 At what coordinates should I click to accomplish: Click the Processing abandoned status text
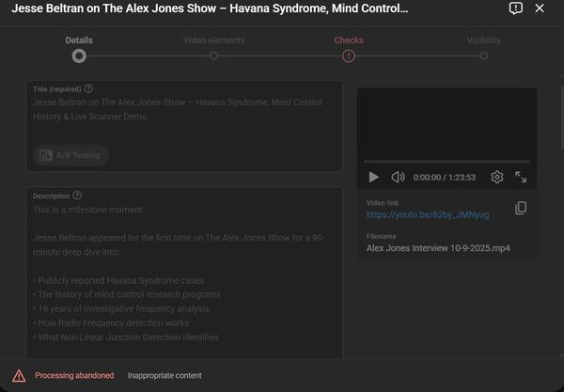click(74, 376)
